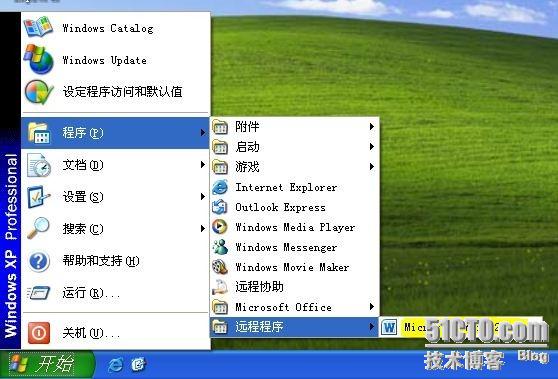
Task: Click 程序(P) text label
Action: 83,133
